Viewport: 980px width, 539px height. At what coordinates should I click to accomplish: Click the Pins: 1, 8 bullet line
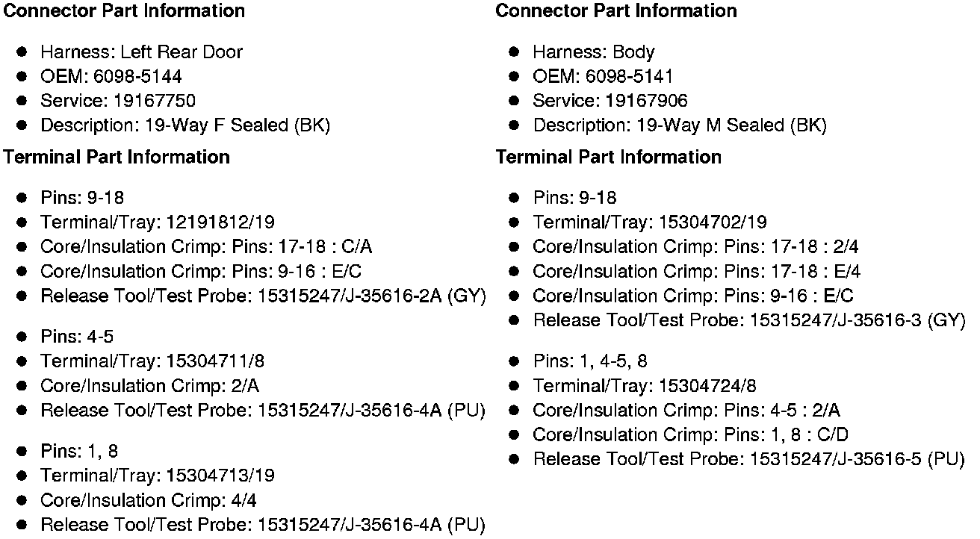coord(78,452)
